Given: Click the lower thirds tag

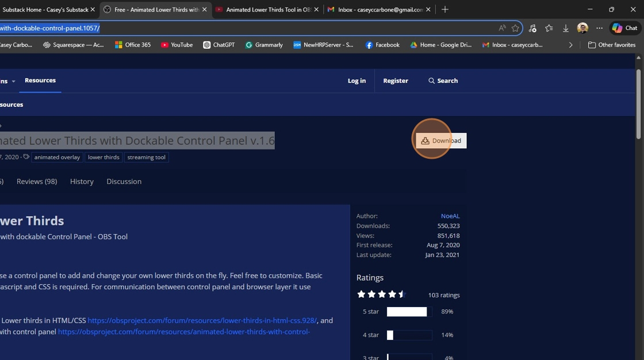Looking at the screenshot, I should click(103, 158).
